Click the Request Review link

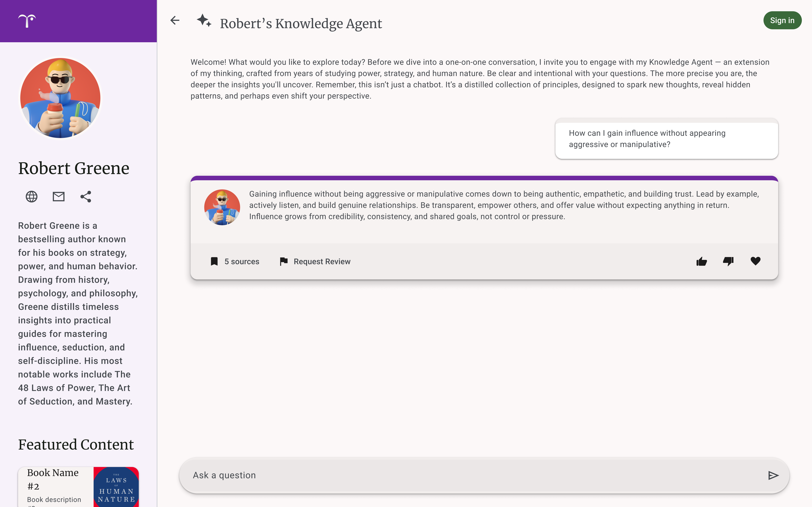click(322, 262)
